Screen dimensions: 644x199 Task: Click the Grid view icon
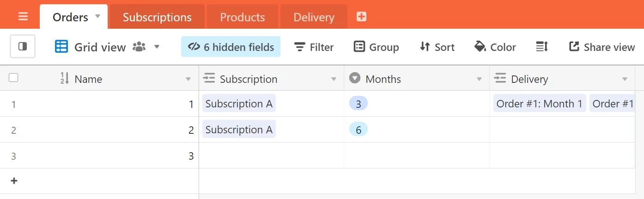(61, 47)
